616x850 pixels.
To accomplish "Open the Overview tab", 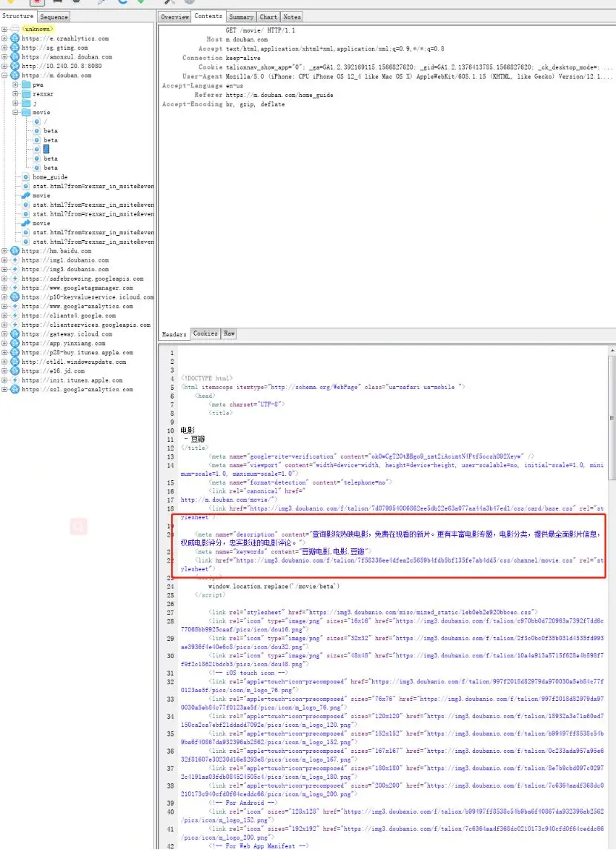I will [x=175, y=17].
